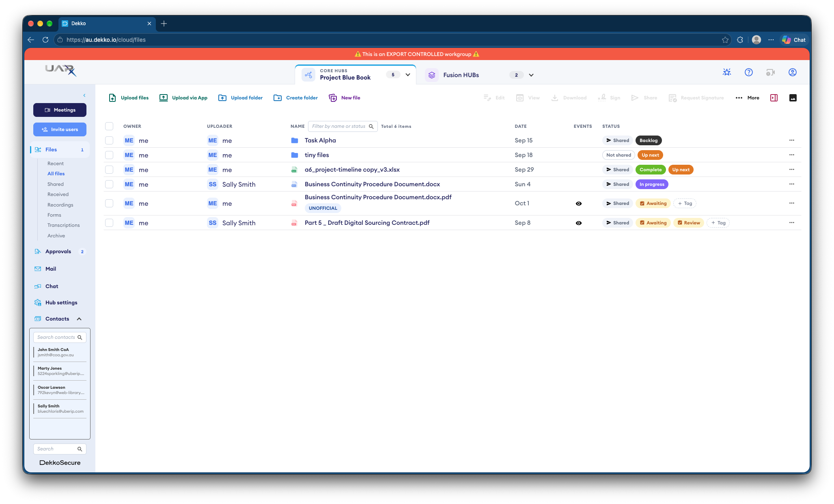This screenshot has width=834, height=504.
Task: Click the In progress status tag
Action: (652, 184)
